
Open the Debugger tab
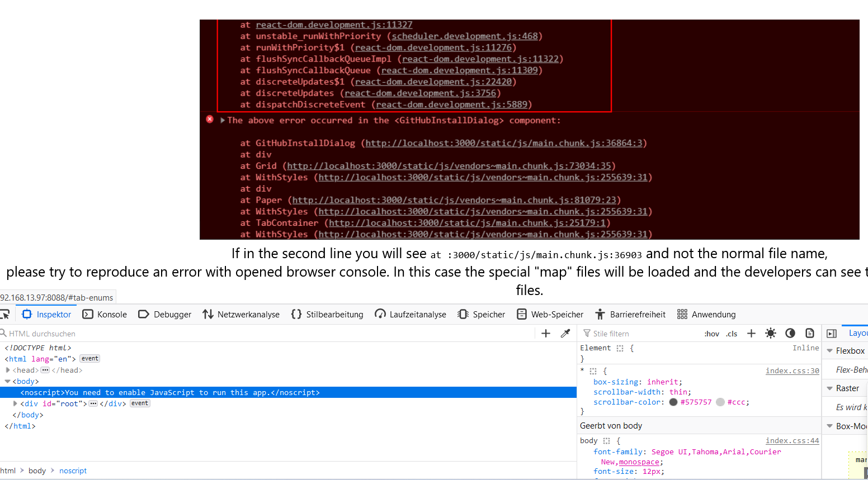(x=165, y=314)
